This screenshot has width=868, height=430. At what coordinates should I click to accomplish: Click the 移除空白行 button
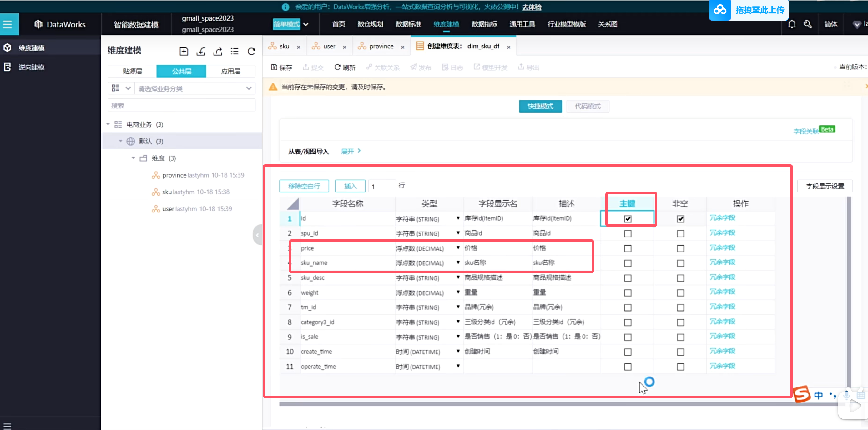pos(304,186)
